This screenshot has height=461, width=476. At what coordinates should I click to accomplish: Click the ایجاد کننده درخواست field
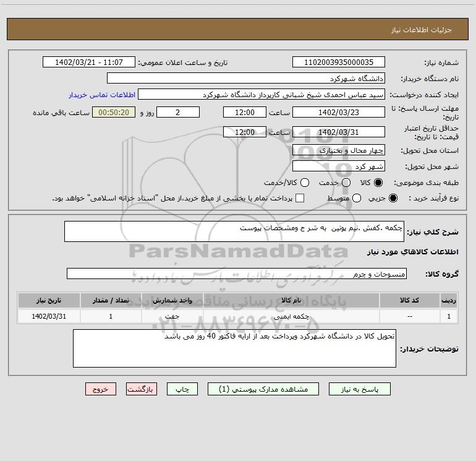pos(261,94)
